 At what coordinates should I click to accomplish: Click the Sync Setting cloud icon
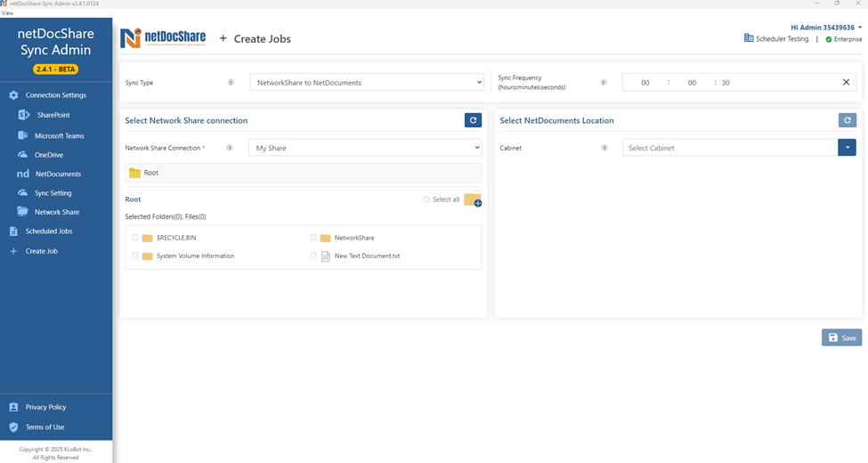point(22,192)
